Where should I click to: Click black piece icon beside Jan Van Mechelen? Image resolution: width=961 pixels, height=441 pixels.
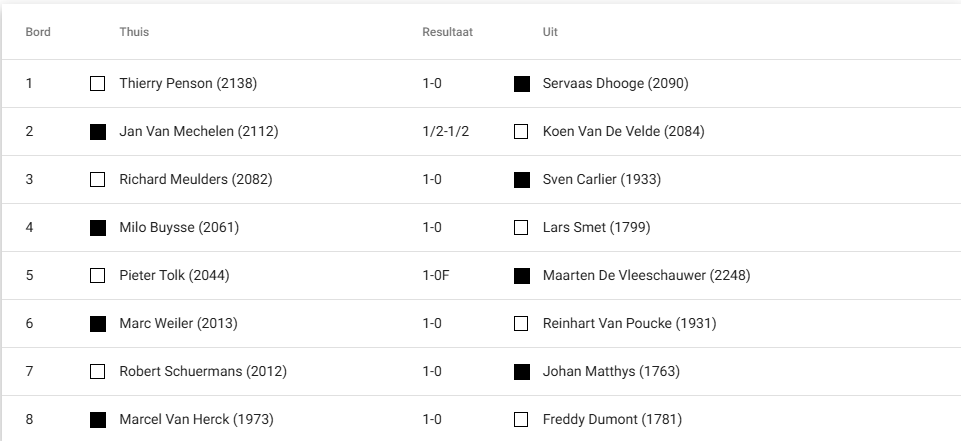(x=97, y=132)
